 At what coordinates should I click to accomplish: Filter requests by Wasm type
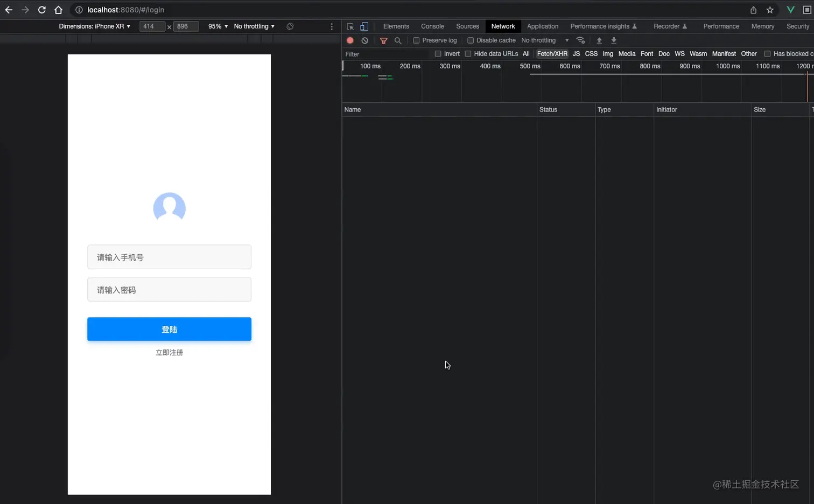[x=698, y=54]
